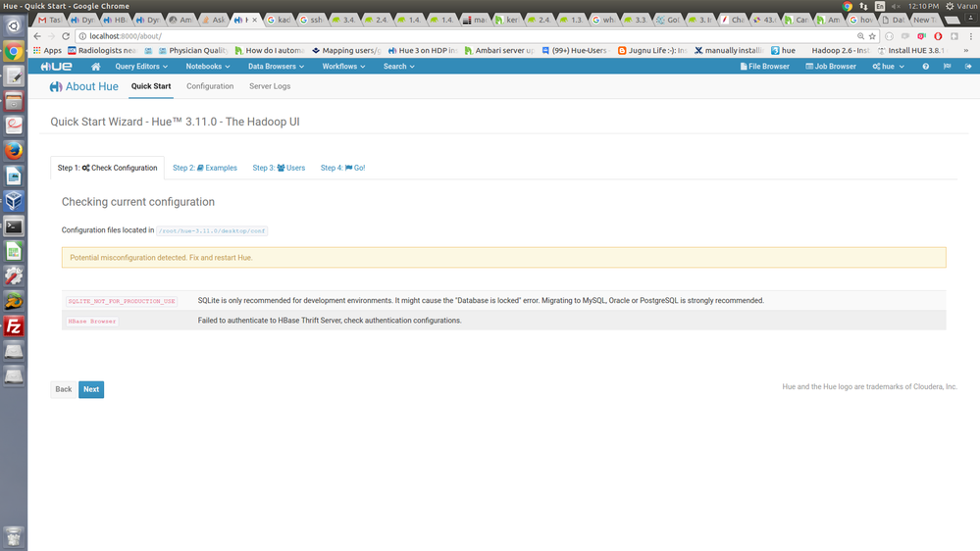Open the hue user dropdown
This screenshot has height=551, width=980.
(888, 67)
